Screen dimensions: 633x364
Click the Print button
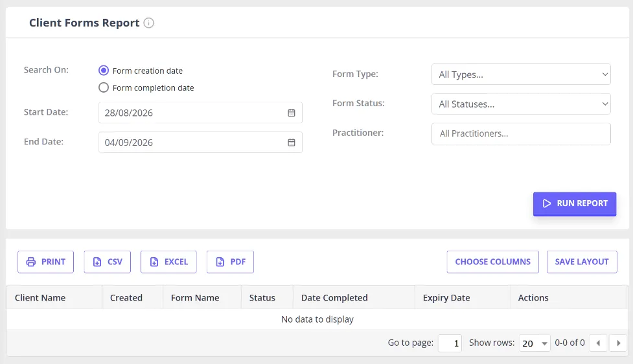click(x=45, y=262)
